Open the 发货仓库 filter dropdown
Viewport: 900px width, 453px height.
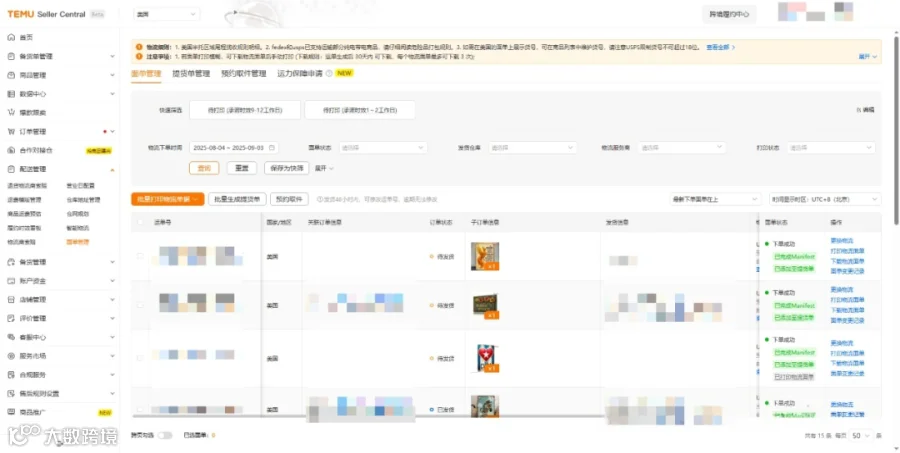click(533, 148)
